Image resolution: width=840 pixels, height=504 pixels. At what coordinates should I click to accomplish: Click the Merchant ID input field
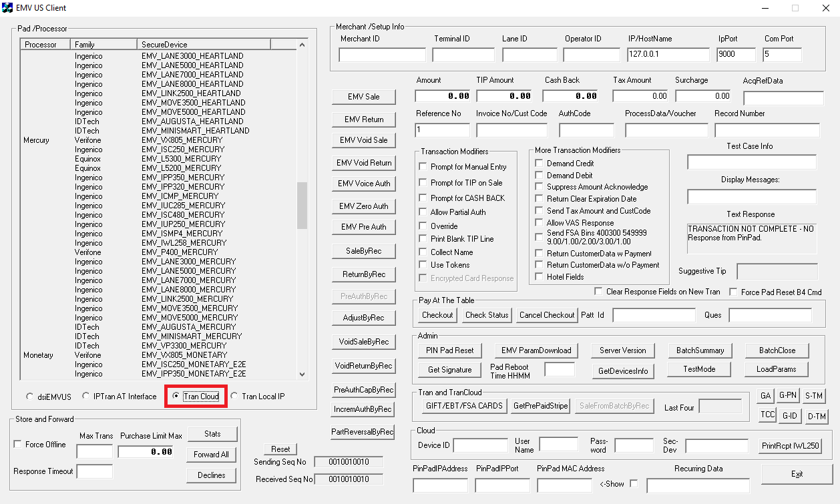(x=382, y=55)
